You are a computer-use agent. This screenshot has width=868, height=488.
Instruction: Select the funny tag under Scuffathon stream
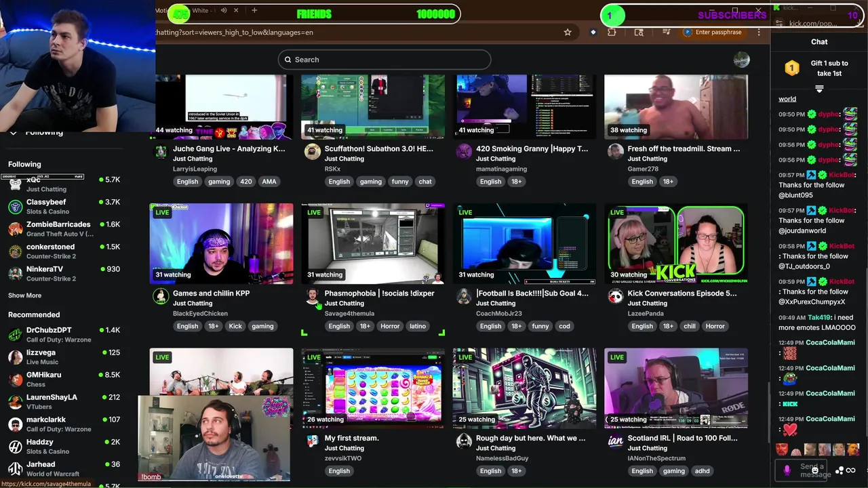(400, 182)
